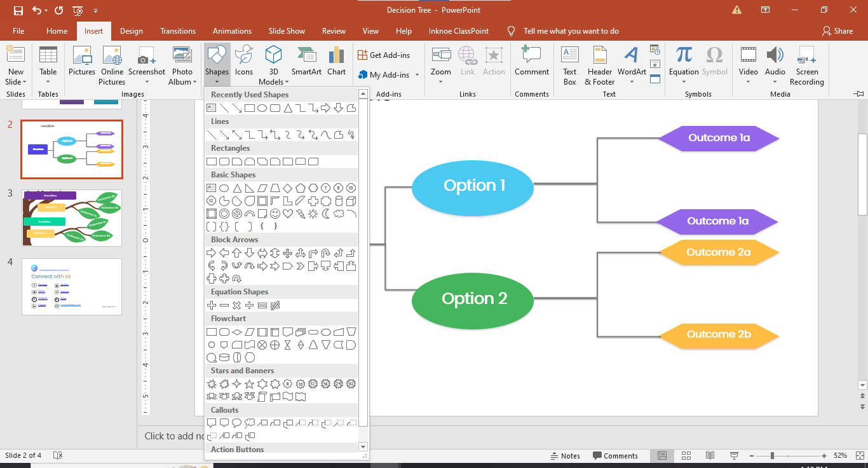Toggle the Notes pane in status bar

(565, 455)
